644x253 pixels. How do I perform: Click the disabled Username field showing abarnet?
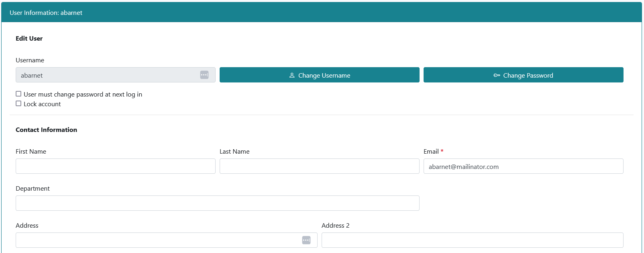pos(116,75)
